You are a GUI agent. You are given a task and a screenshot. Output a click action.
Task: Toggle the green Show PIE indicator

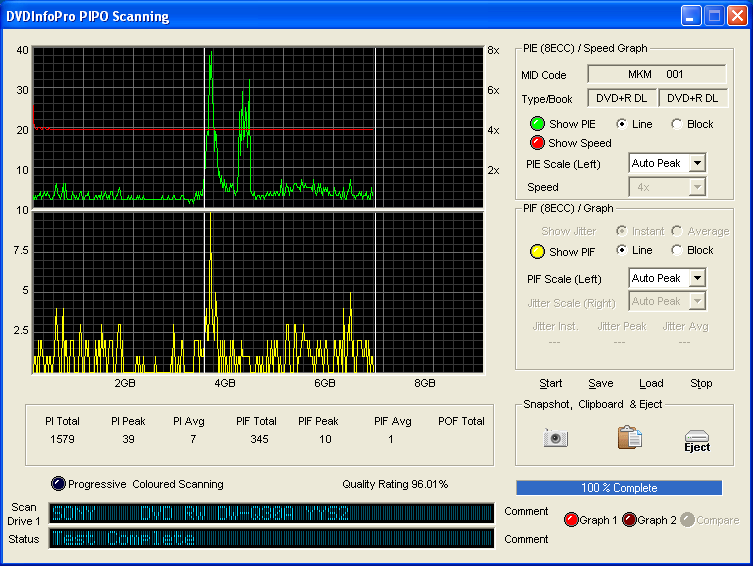coord(537,124)
